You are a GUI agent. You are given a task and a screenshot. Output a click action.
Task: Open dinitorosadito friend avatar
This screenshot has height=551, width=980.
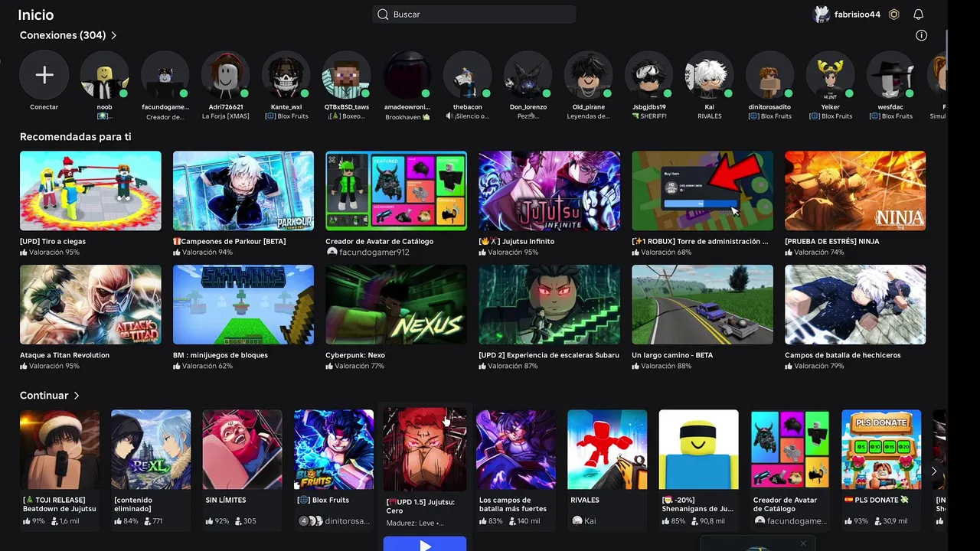pyautogui.click(x=770, y=75)
